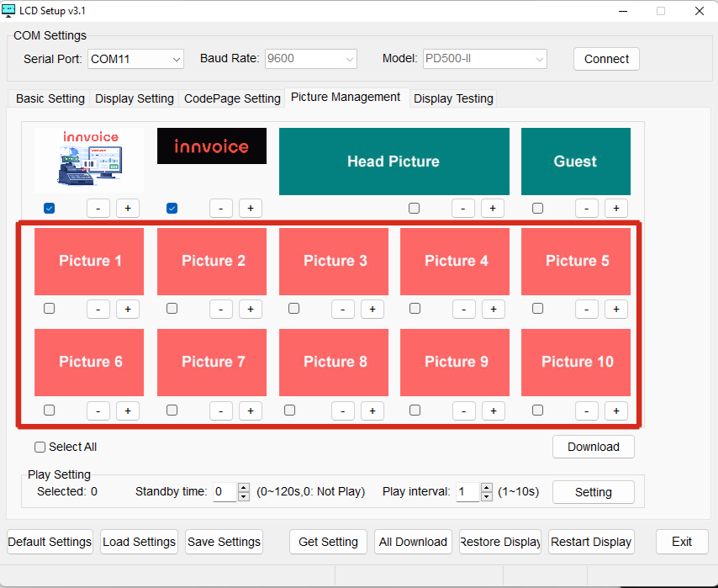The image size is (718, 588).
Task: Click the Connect button
Action: point(606,59)
